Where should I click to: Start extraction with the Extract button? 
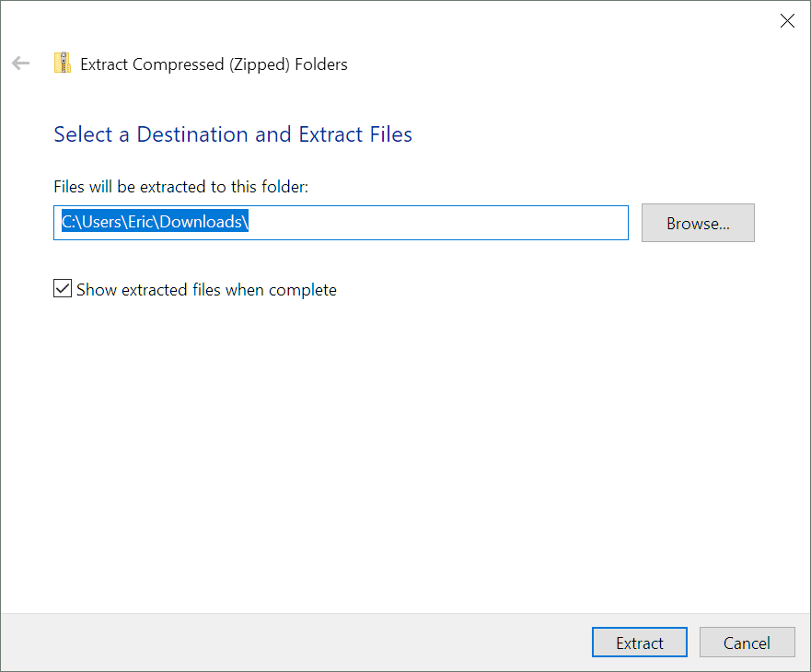pyautogui.click(x=639, y=643)
